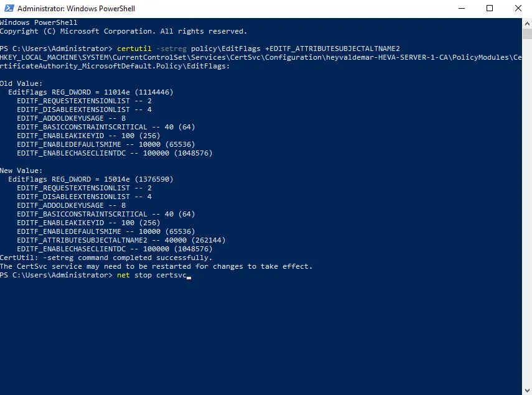532x395 pixels.
Task: Click the 'certutil' command word
Action: pyautogui.click(x=134, y=49)
